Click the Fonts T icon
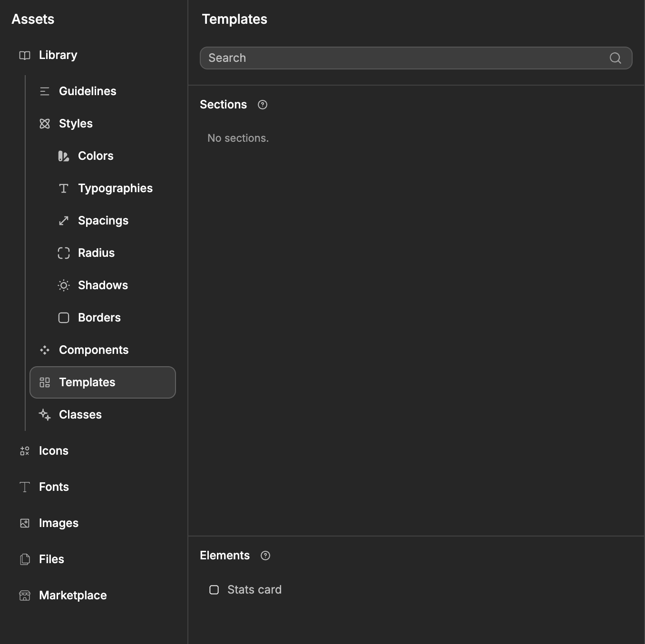 [25, 487]
